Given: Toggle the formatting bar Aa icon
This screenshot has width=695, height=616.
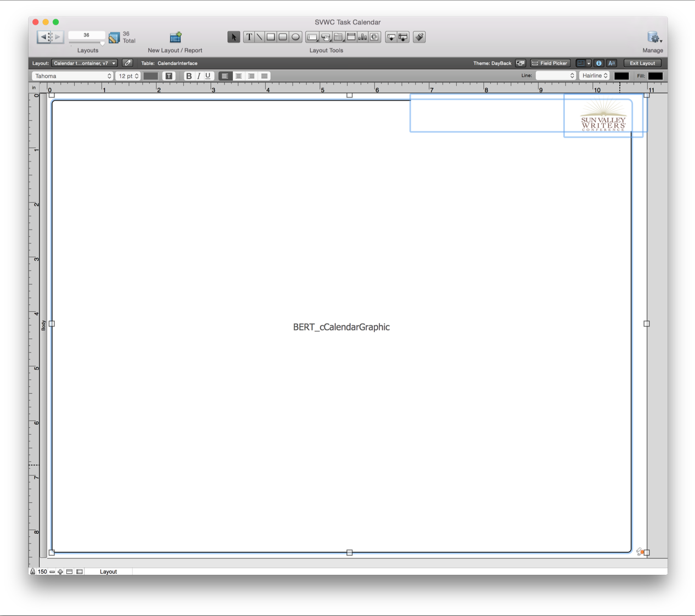Looking at the screenshot, I should click(612, 63).
